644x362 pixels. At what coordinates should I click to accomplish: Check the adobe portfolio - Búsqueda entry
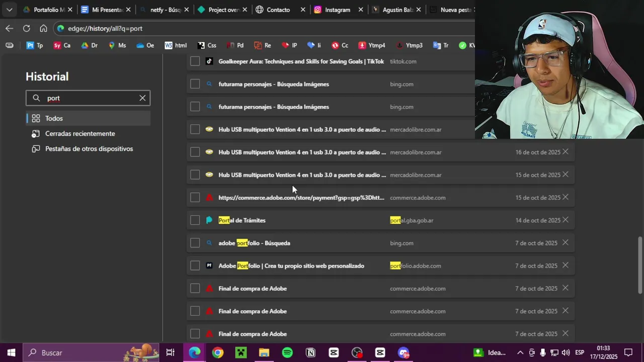pos(195,243)
